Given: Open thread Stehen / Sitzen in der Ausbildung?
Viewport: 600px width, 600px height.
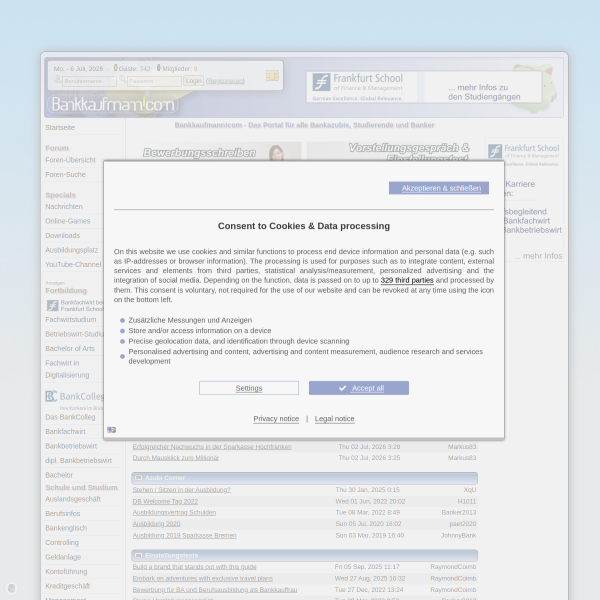Looking at the screenshot, I should [182, 490].
